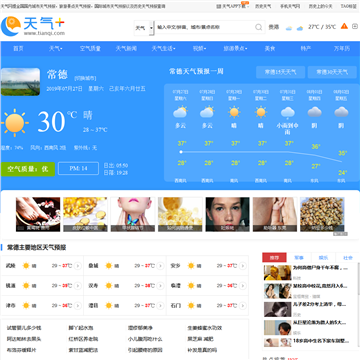360x360 pixels.
Task: Open the seeds photo thumbnail
Action: [x=322, y=214]
